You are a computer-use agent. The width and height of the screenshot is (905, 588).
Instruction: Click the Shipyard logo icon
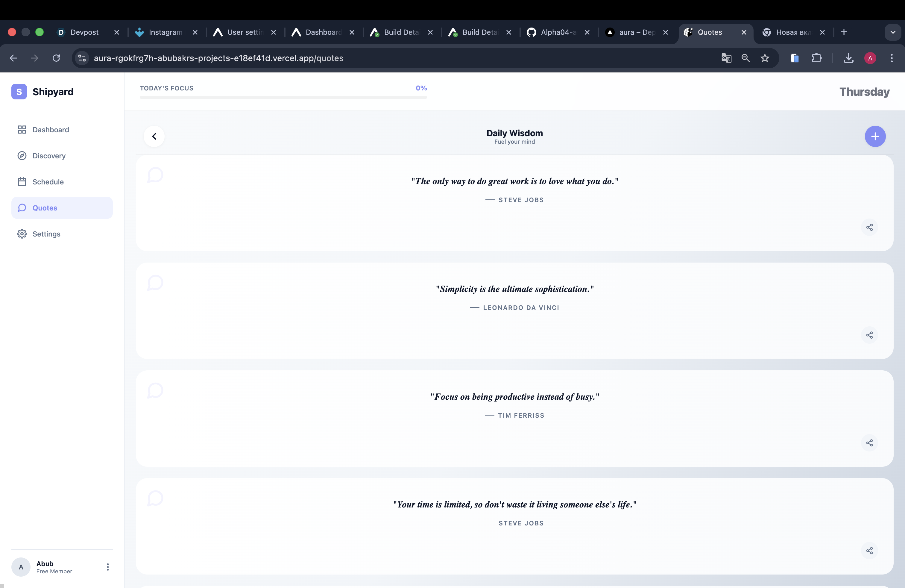click(x=19, y=92)
